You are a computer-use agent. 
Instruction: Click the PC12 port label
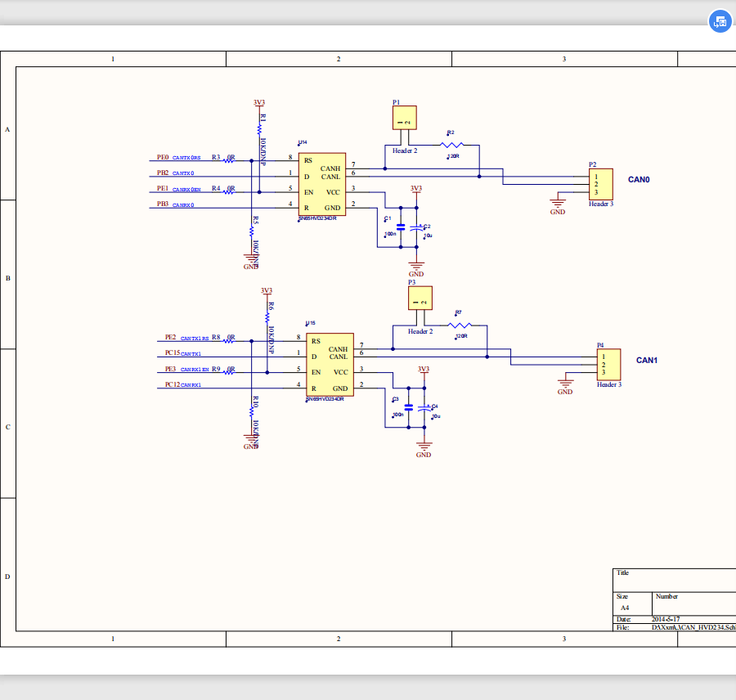point(173,384)
